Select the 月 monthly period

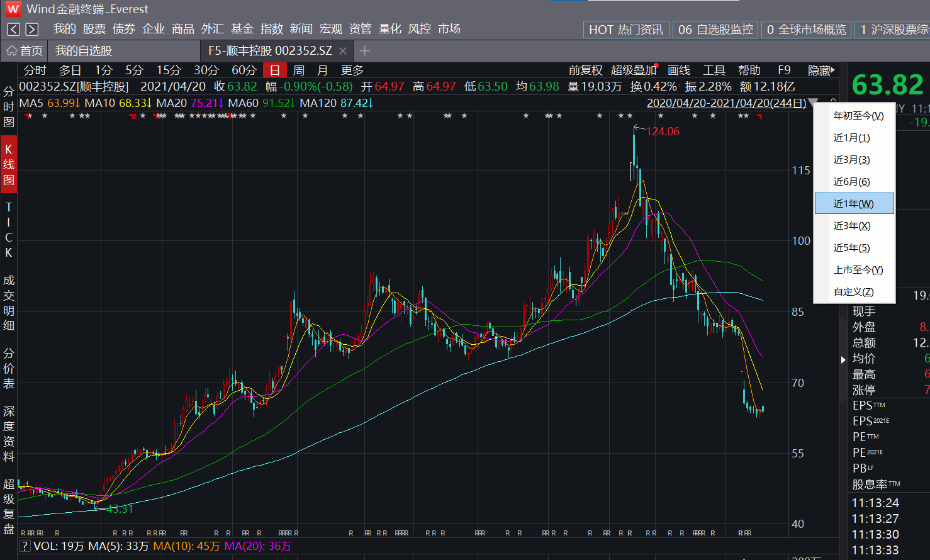pyautogui.click(x=323, y=70)
